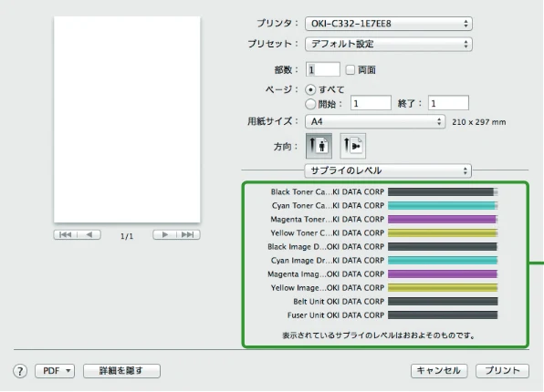This screenshot has height=392, width=544.
Task: Click the Fuser Unit OKI DATA CORP label
Action: click(x=336, y=315)
